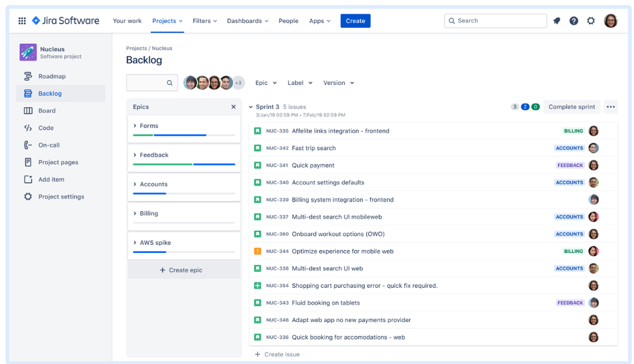Expand the Feedback epic
Image resolution: width=634 pixels, height=364 pixels.
(x=135, y=155)
